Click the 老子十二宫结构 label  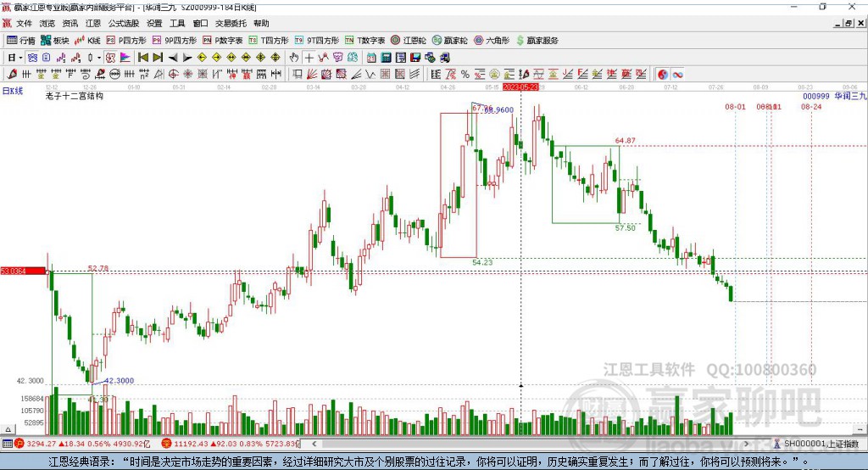[x=75, y=96]
